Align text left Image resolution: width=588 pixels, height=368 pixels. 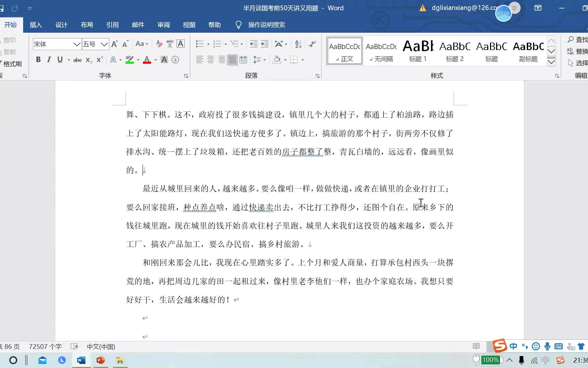click(x=200, y=60)
